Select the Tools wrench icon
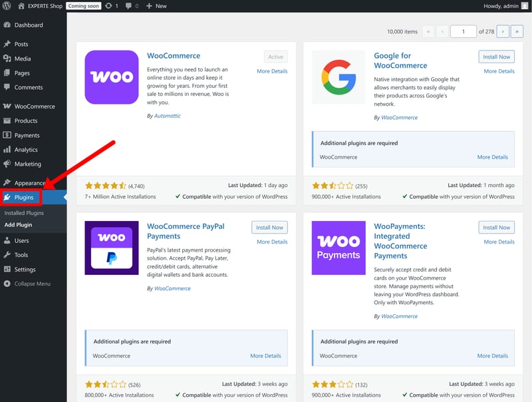 7,255
